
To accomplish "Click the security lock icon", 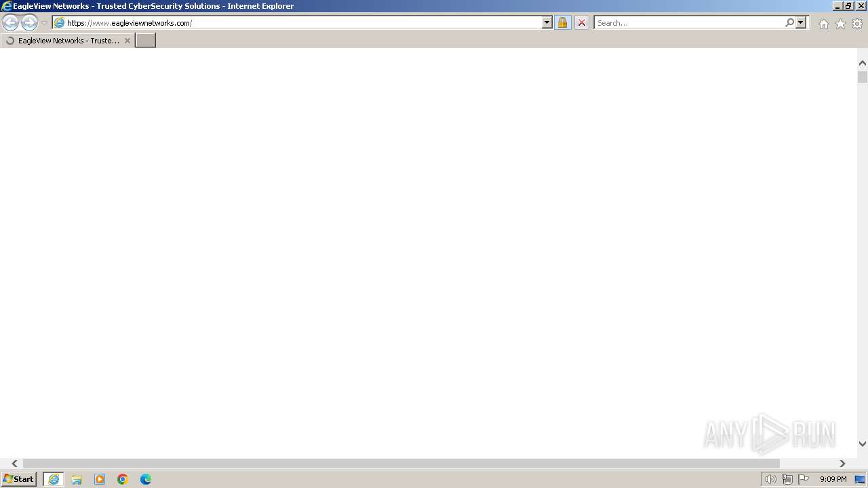I will pyautogui.click(x=562, y=22).
